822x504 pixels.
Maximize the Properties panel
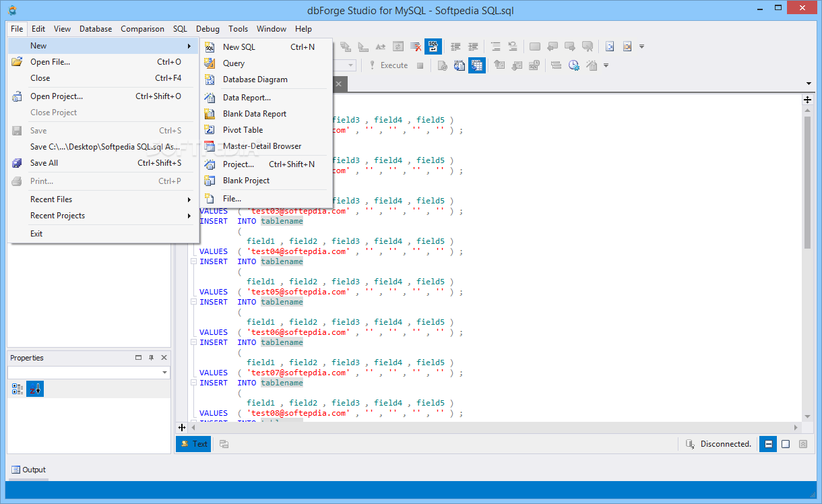click(x=139, y=358)
